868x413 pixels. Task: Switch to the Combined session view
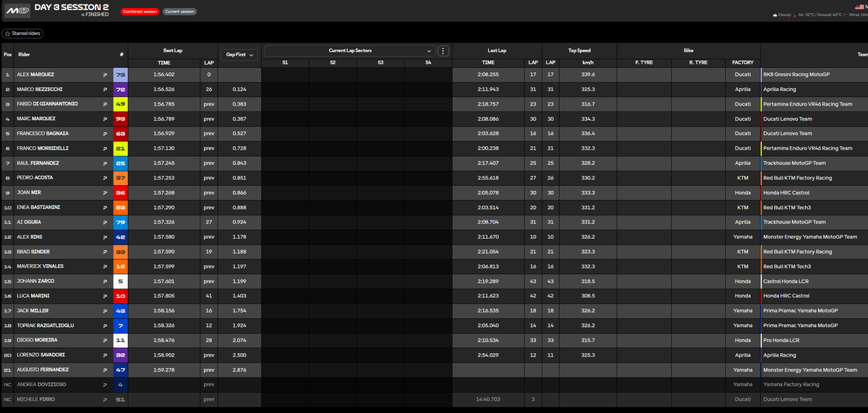click(x=139, y=12)
